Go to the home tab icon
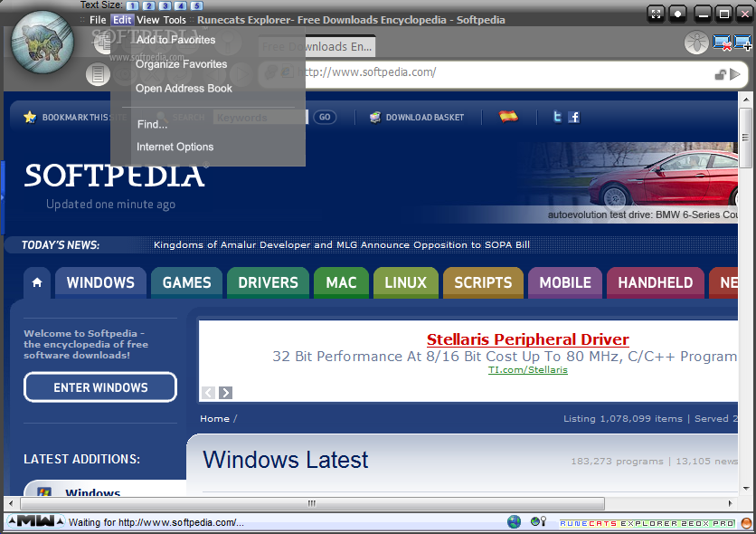 click(37, 282)
